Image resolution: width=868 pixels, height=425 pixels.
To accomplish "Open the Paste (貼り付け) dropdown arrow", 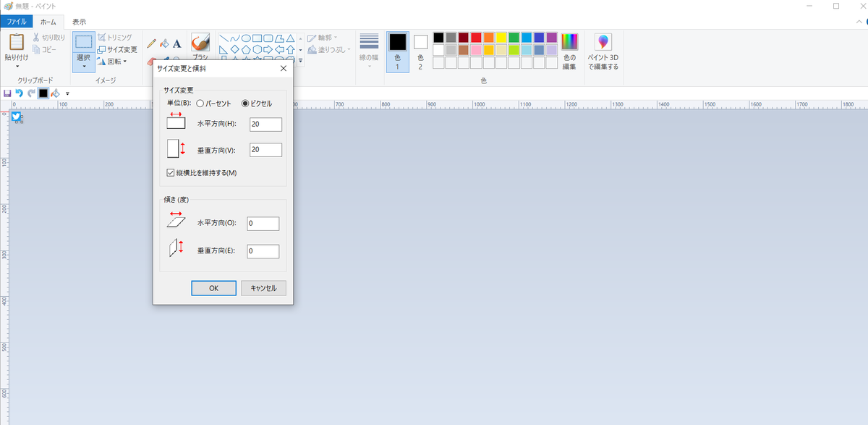I will 17,66.
